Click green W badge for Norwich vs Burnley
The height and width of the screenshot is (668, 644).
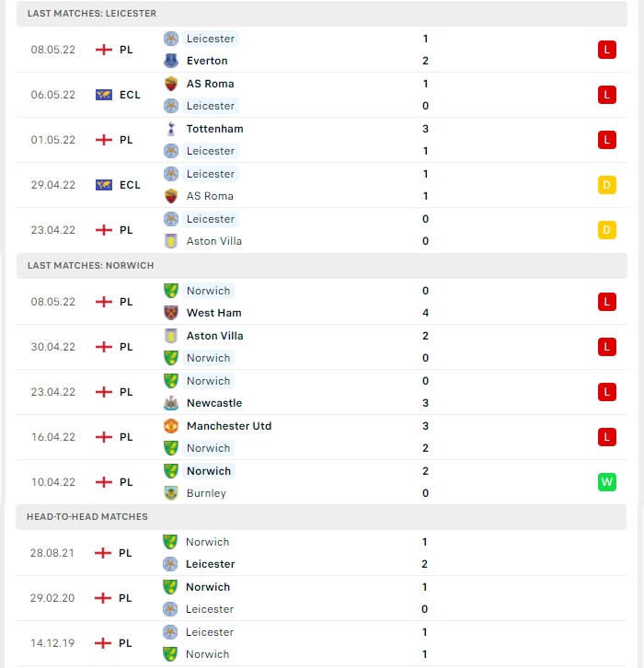point(607,482)
